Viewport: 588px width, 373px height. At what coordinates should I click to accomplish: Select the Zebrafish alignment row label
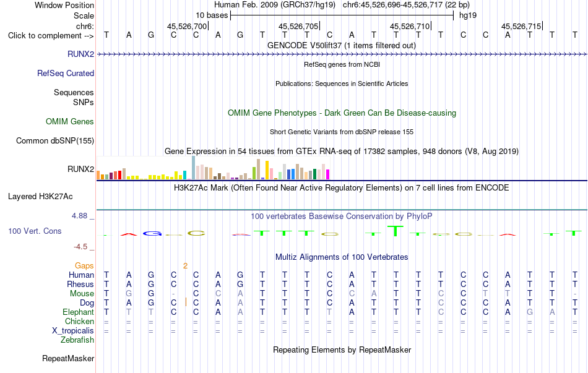(77, 340)
